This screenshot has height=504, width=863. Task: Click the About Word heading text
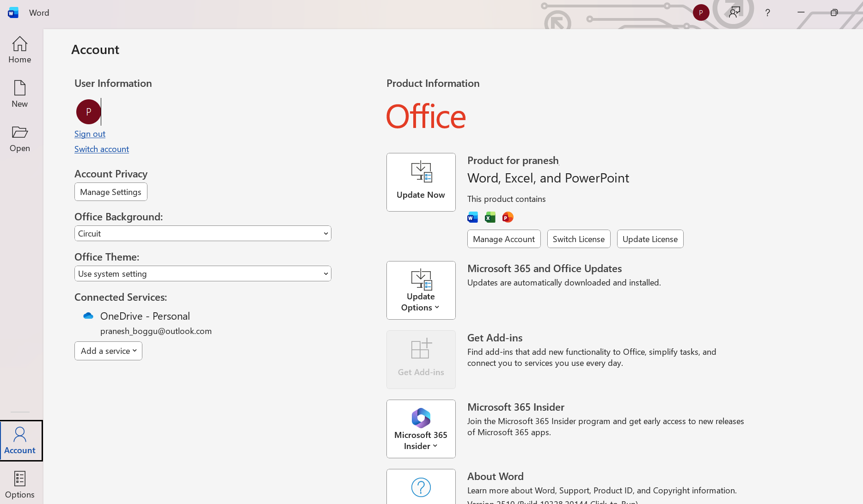pos(496,476)
